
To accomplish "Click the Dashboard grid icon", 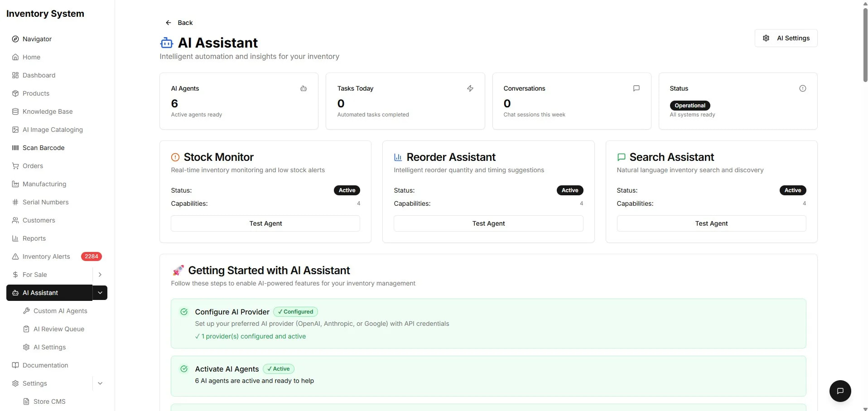I will [x=15, y=75].
